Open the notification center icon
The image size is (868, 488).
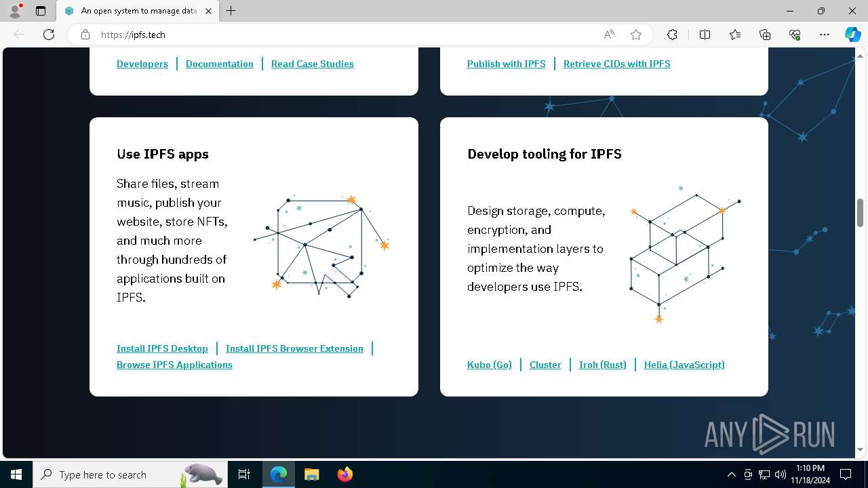tap(846, 474)
